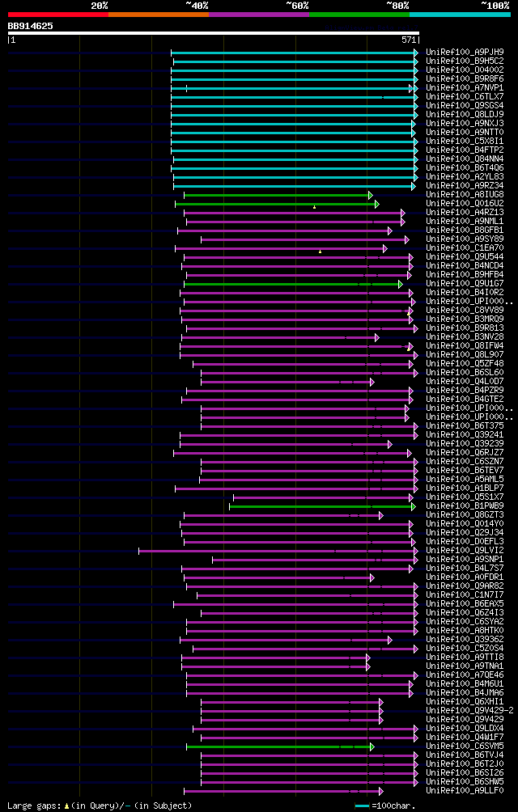Open hit UniRef100_A7NVP1
This screenshot has height=812, width=518.
465,88
